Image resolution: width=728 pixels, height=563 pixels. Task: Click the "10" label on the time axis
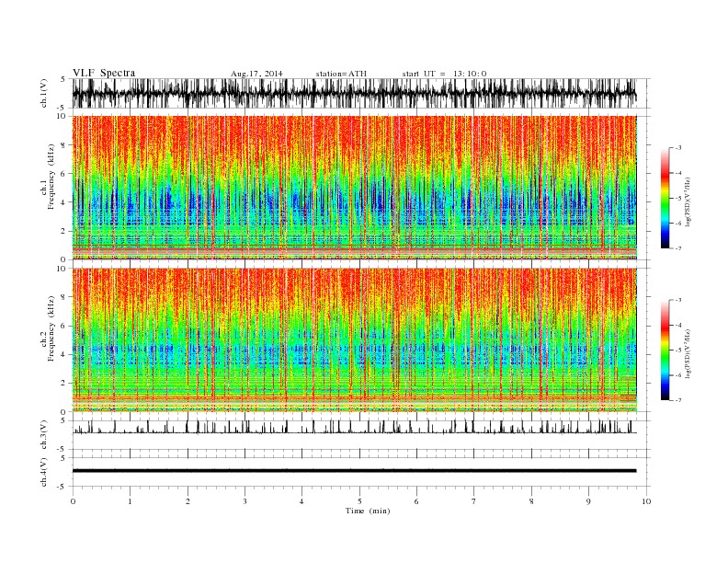point(646,501)
